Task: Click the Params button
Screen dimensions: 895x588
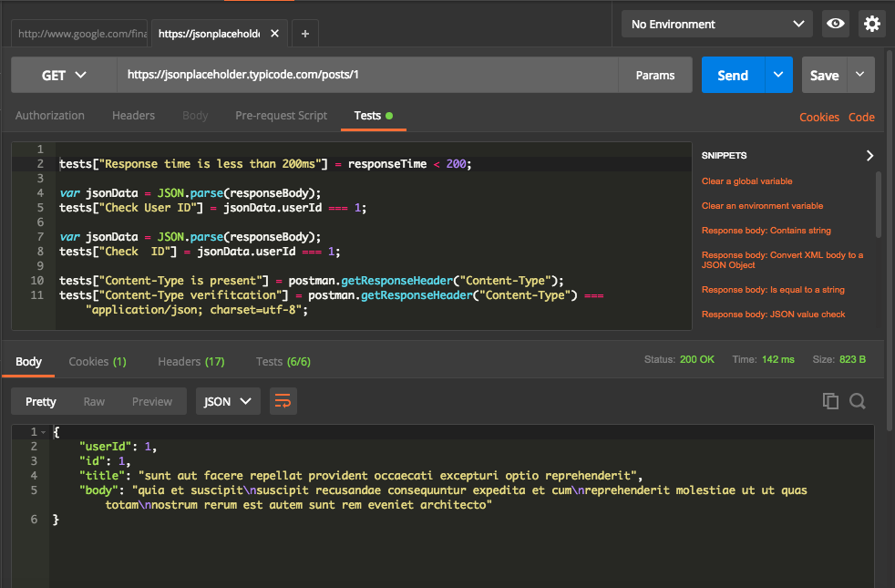Action: 654,73
